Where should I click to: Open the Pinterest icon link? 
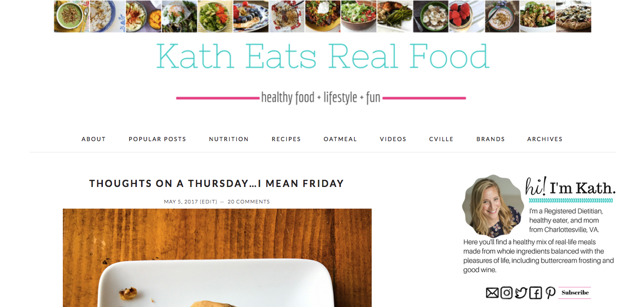[550, 293]
